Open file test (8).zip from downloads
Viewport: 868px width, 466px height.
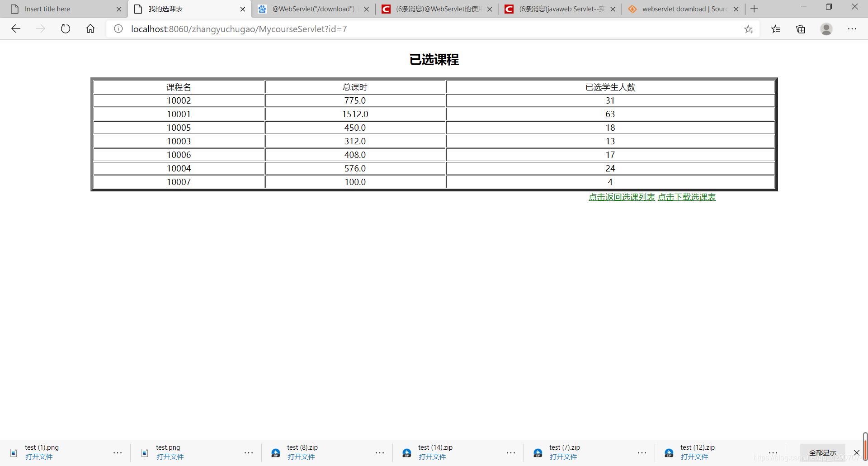pyautogui.click(x=301, y=457)
